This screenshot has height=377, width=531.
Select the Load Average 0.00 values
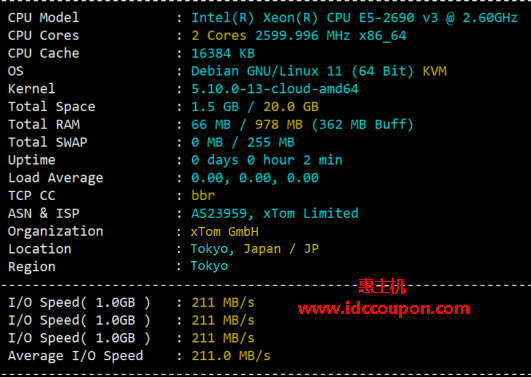click(x=255, y=178)
